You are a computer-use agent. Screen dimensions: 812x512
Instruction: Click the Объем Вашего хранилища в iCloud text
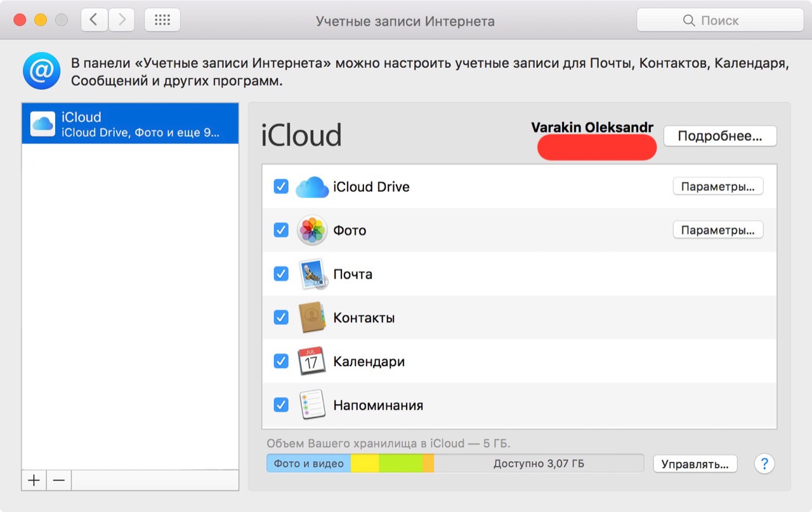pyautogui.click(x=388, y=443)
